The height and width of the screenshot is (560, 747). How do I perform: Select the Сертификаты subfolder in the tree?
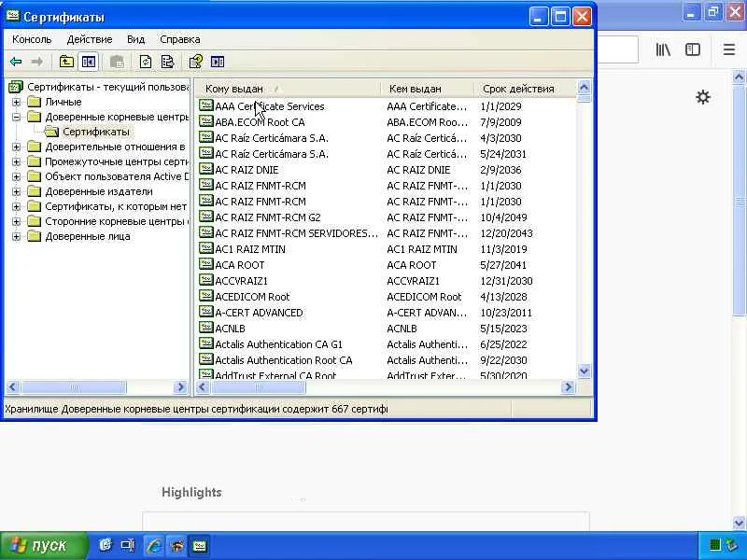pyautogui.click(x=96, y=132)
